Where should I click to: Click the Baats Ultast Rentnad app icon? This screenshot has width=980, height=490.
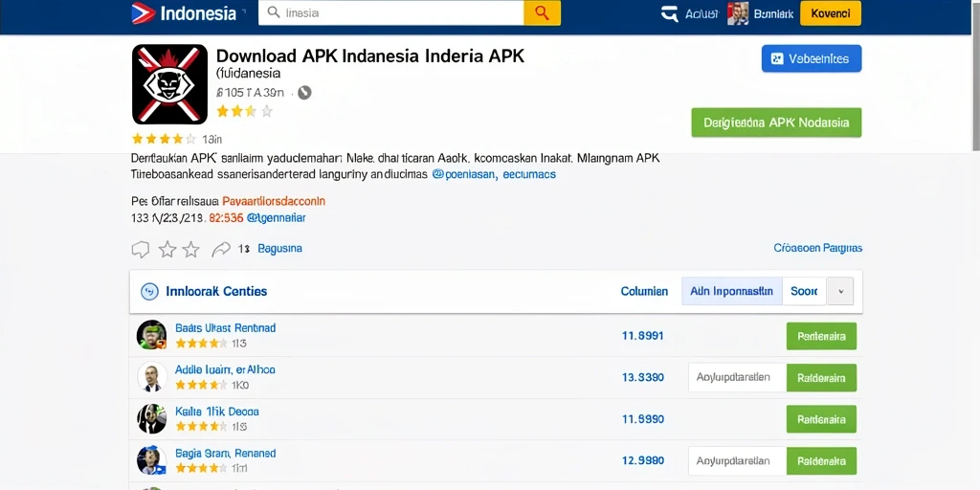152,335
